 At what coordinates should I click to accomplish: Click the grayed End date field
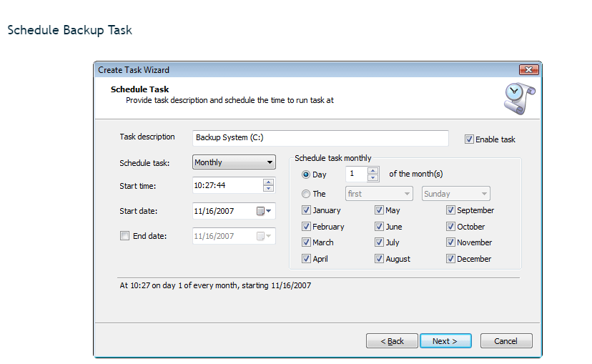pos(234,236)
